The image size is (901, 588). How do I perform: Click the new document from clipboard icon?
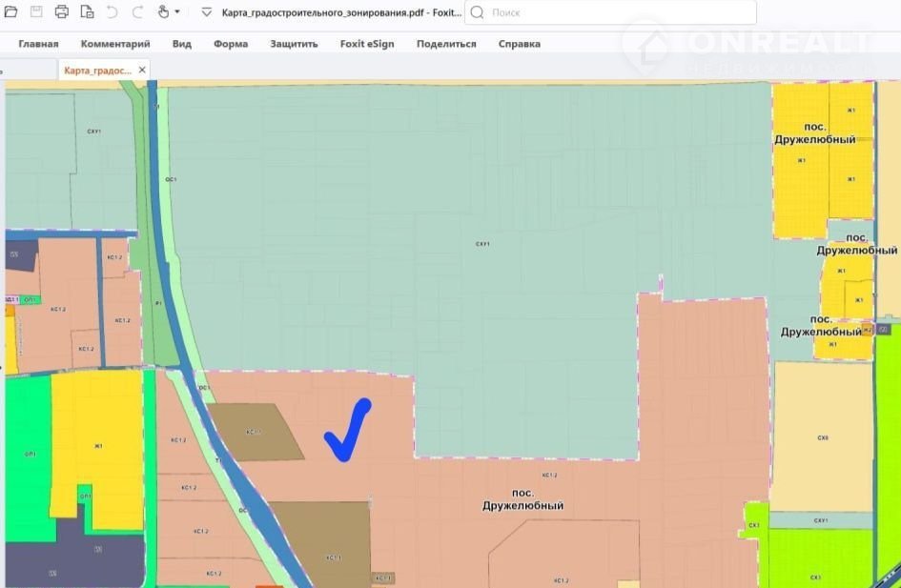coord(87,12)
